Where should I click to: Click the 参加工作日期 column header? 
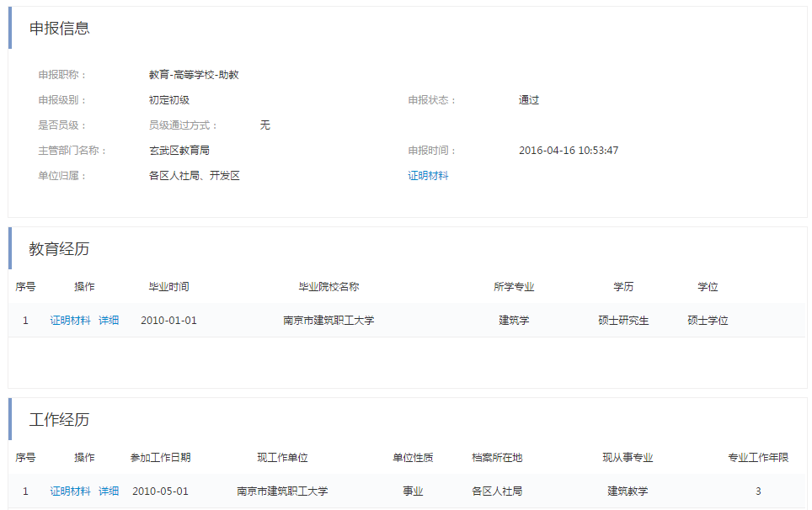pos(160,458)
